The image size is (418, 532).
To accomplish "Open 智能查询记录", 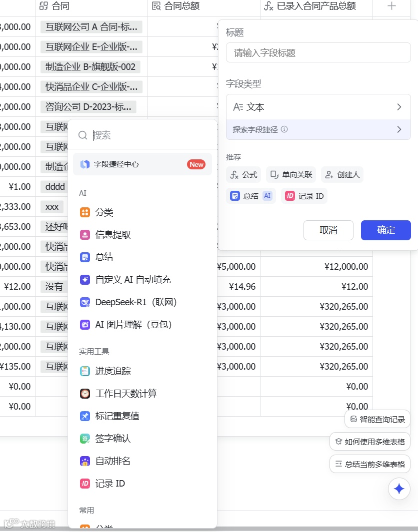I will click(377, 420).
